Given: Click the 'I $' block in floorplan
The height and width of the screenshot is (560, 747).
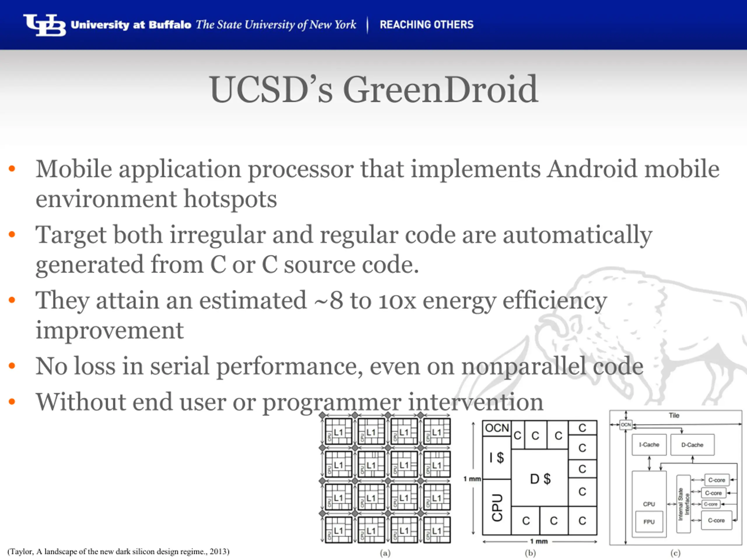Looking at the screenshot, I should tap(497, 458).
